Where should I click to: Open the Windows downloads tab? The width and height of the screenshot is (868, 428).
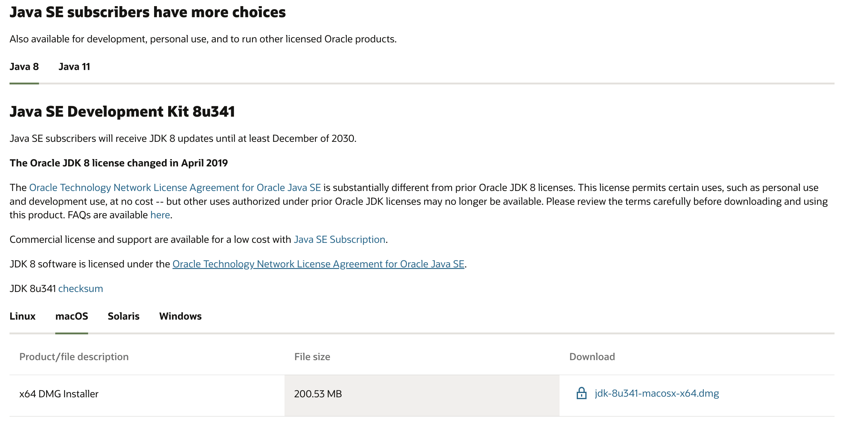click(180, 316)
